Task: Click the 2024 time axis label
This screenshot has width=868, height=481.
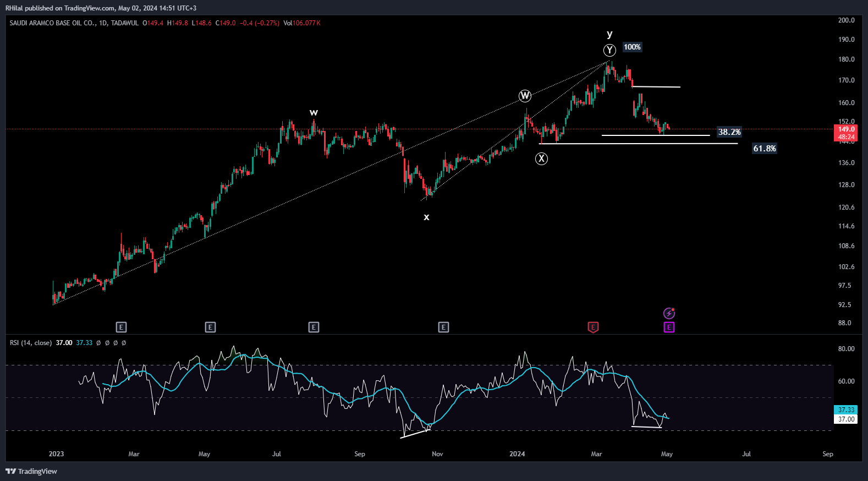Action: click(517, 454)
